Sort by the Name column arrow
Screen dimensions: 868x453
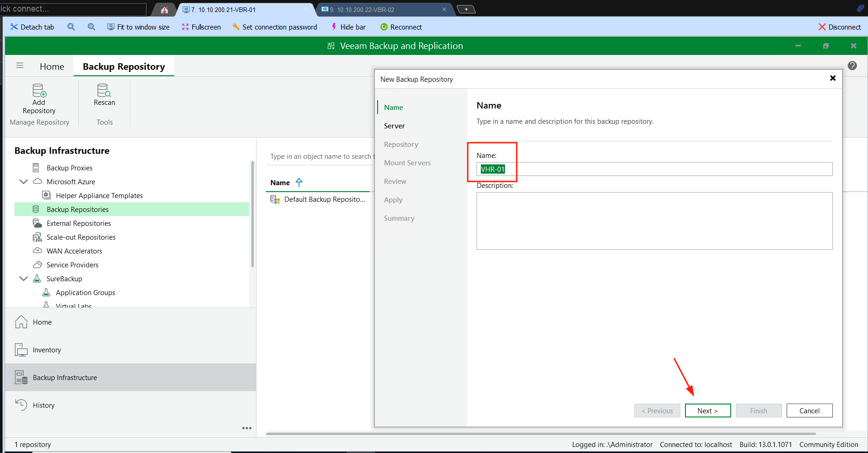click(299, 182)
